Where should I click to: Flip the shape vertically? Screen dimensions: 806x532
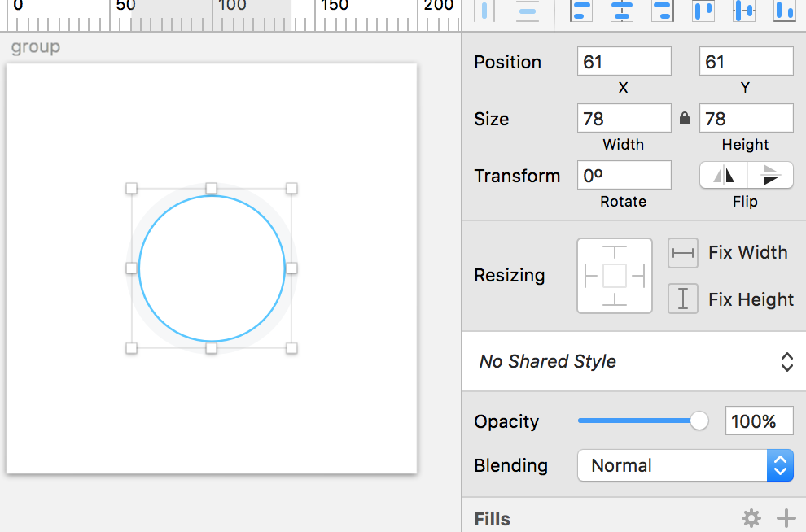(770, 175)
